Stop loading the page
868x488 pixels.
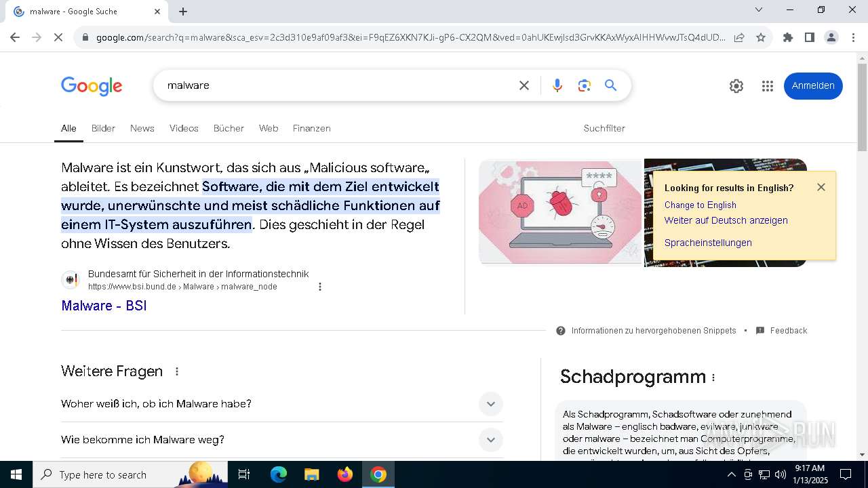(x=58, y=37)
